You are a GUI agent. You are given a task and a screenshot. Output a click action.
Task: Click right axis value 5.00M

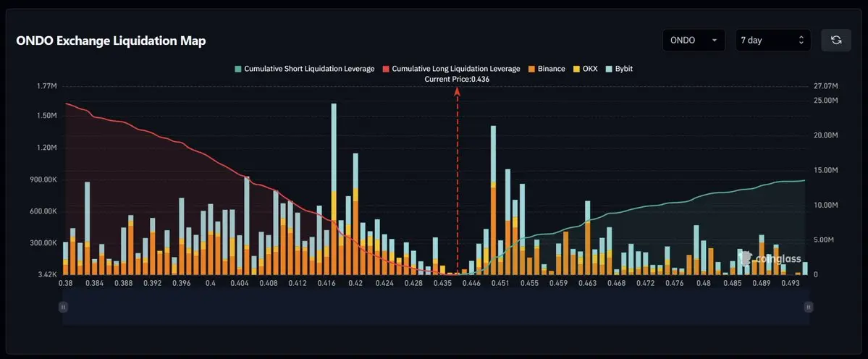click(824, 240)
